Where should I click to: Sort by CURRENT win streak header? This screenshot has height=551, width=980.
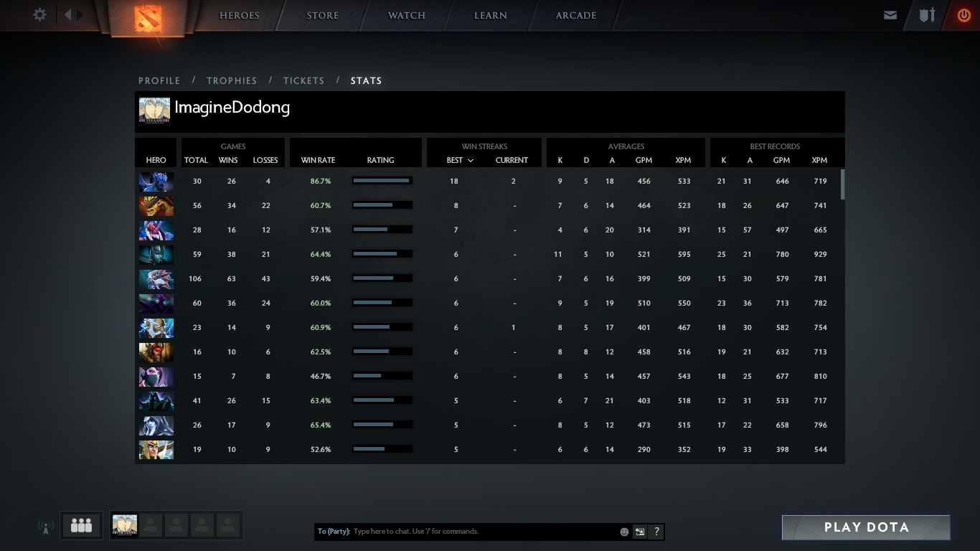[x=512, y=160]
